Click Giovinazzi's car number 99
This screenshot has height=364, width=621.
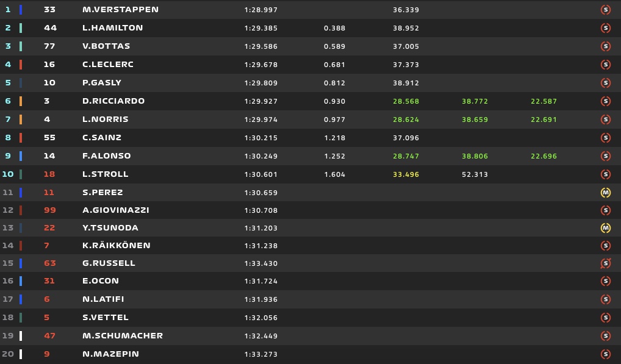point(49,210)
